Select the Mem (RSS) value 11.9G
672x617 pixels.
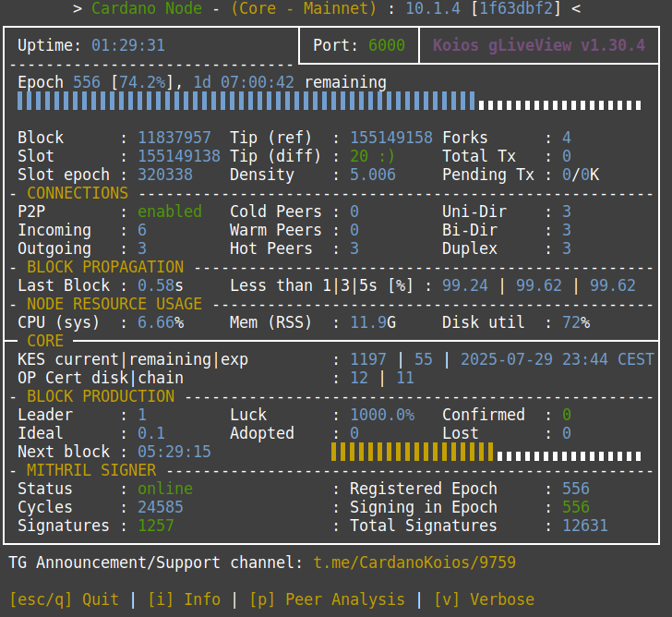(x=373, y=322)
